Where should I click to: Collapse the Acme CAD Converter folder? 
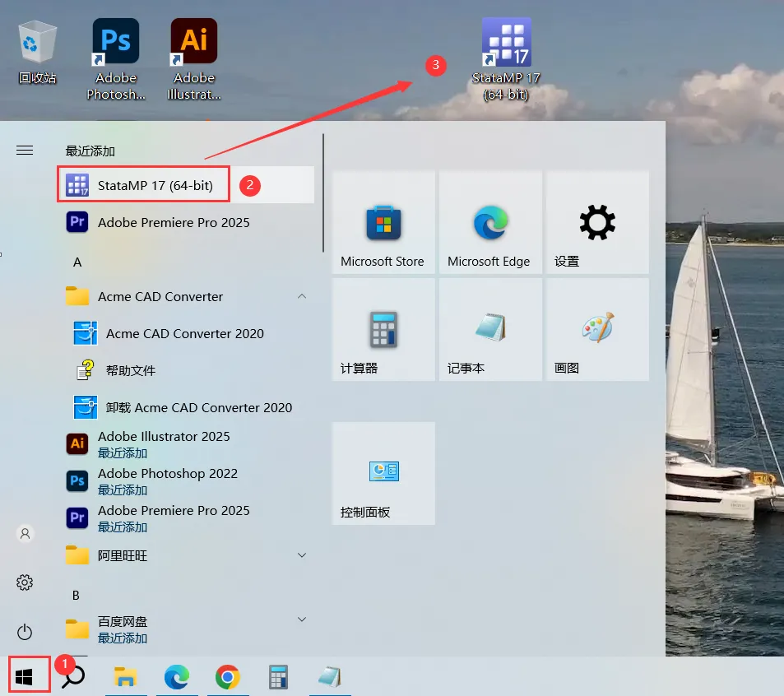click(x=186, y=296)
